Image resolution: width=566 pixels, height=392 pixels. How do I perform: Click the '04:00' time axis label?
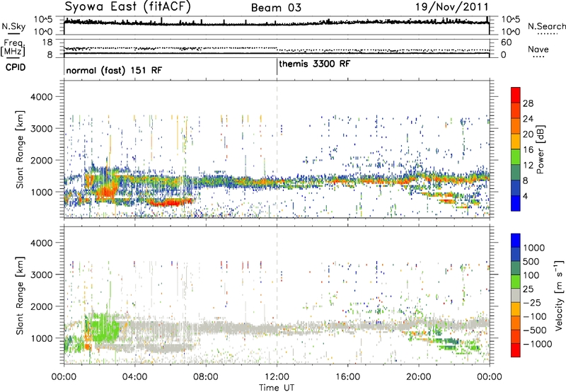(134, 377)
